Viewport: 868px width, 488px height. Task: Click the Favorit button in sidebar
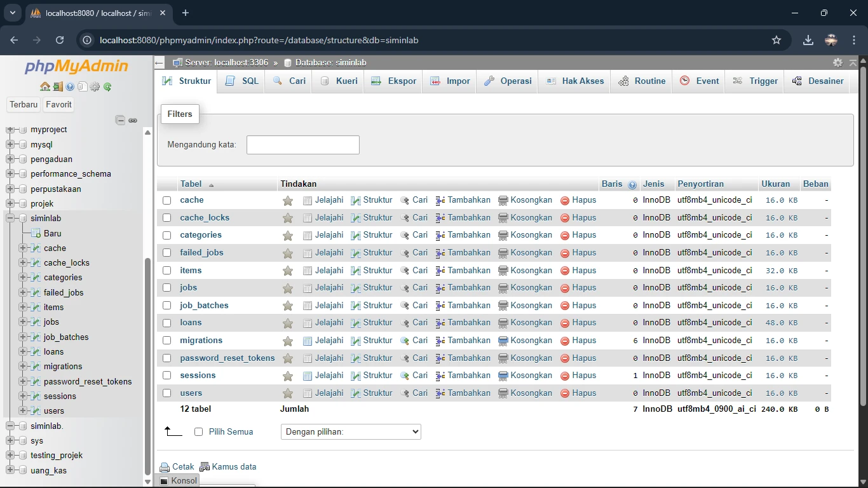point(58,105)
